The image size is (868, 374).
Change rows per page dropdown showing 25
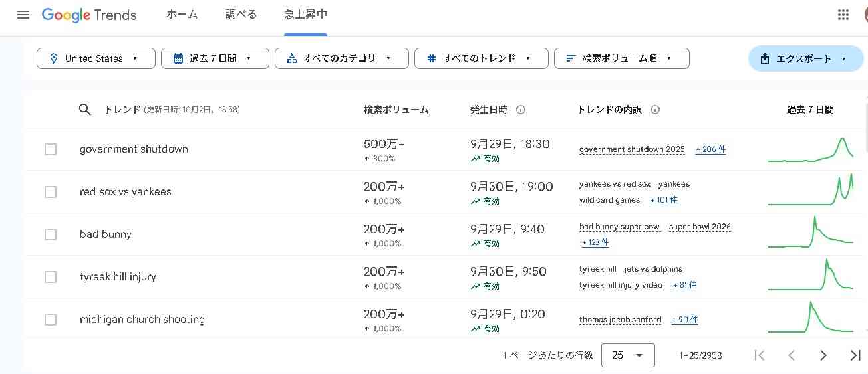pyautogui.click(x=628, y=355)
